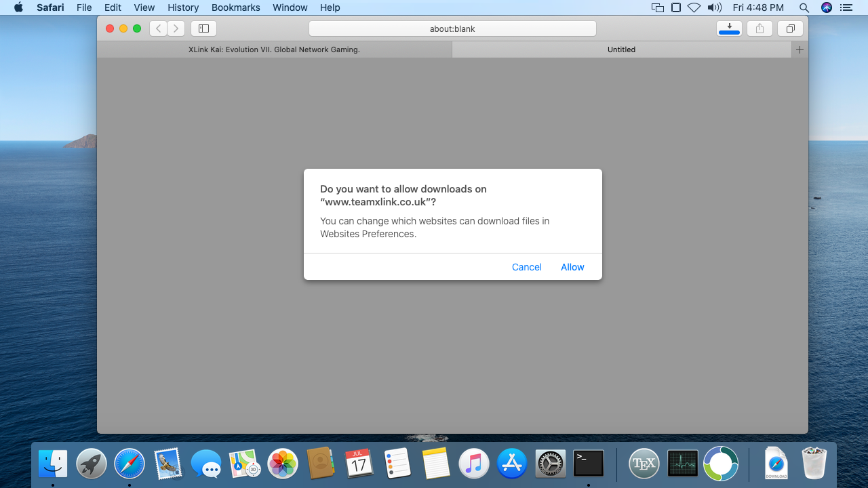Show the tab overview
This screenshot has height=488, width=868.
(790, 28)
